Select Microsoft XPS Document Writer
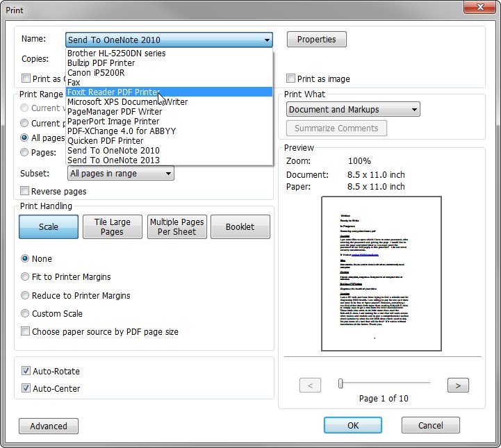 (169, 102)
